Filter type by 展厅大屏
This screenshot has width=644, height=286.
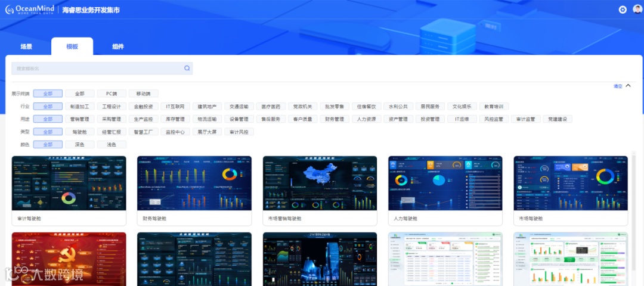208,132
